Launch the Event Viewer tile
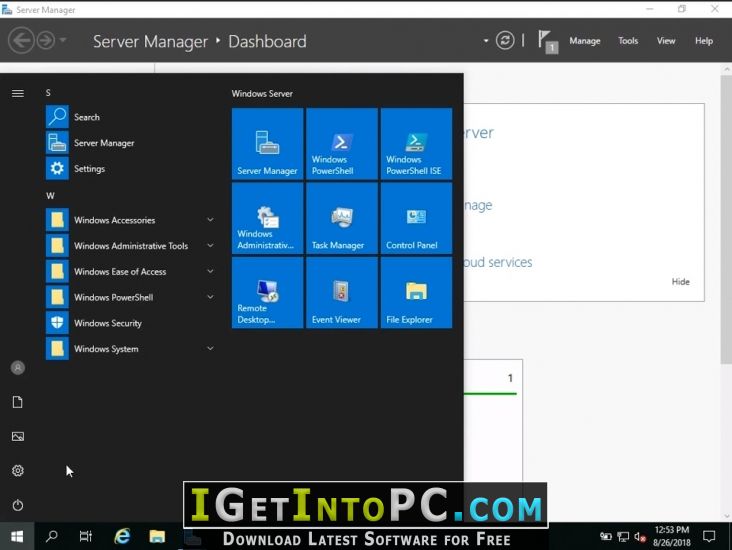The image size is (732, 550). point(342,292)
